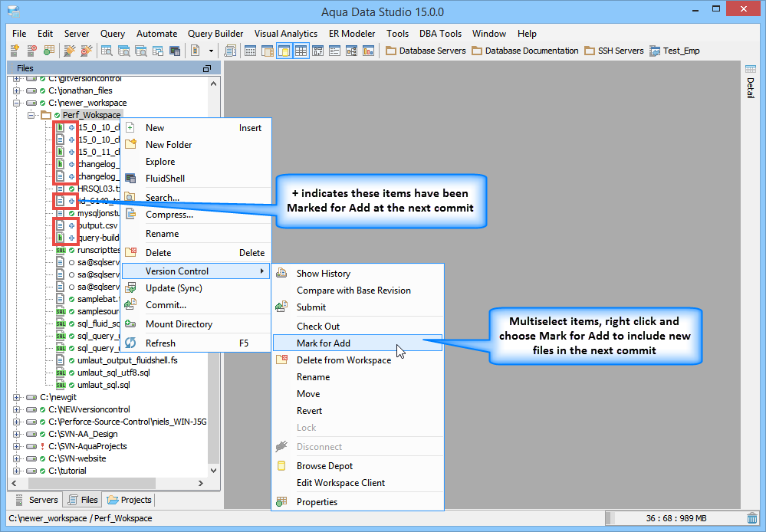Choose Compress... in the context menu
The width and height of the screenshot is (766, 532).
pyautogui.click(x=196, y=215)
